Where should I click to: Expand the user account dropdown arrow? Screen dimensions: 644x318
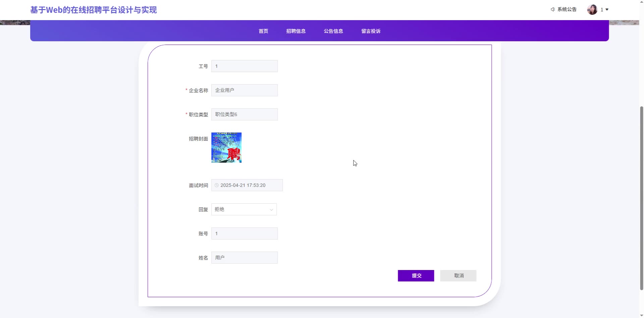pyautogui.click(x=607, y=10)
